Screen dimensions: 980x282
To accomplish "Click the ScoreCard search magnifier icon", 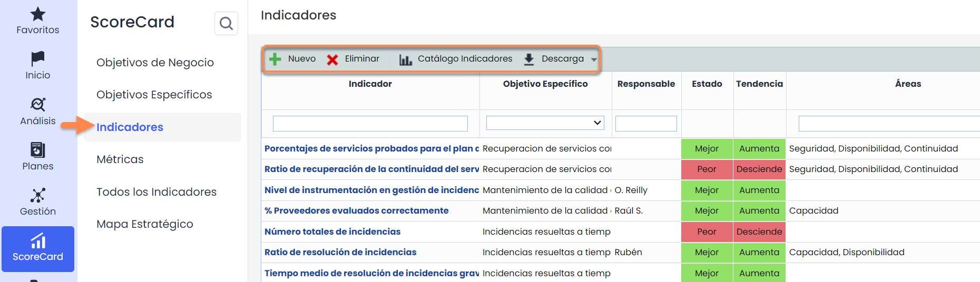I will coord(226,24).
